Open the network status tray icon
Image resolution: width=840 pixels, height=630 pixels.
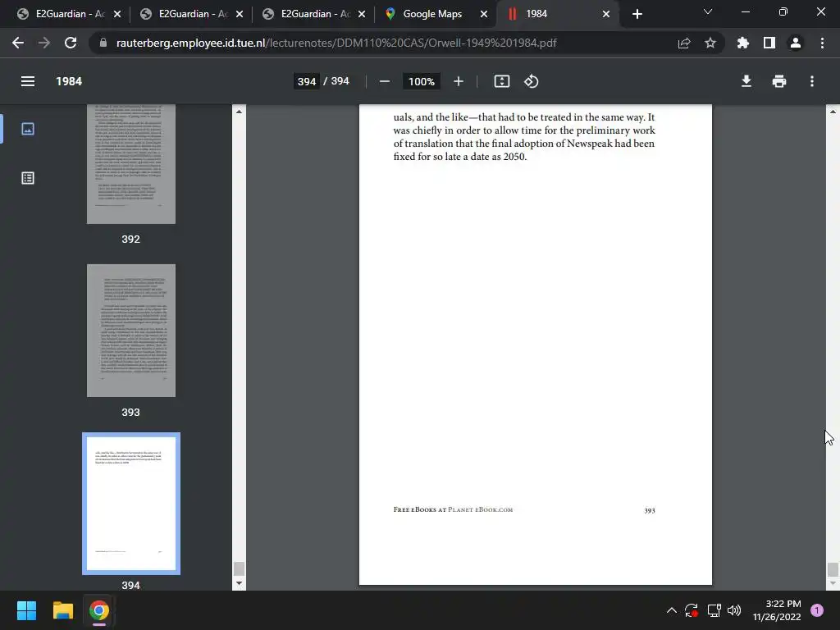click(714, 610)
